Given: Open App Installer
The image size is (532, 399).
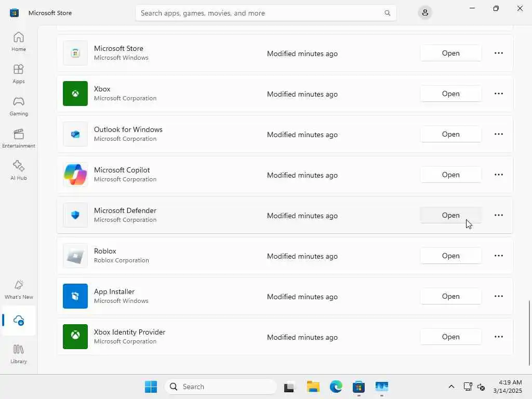Looking at the screenshot, I should click(x=450, y=296).
